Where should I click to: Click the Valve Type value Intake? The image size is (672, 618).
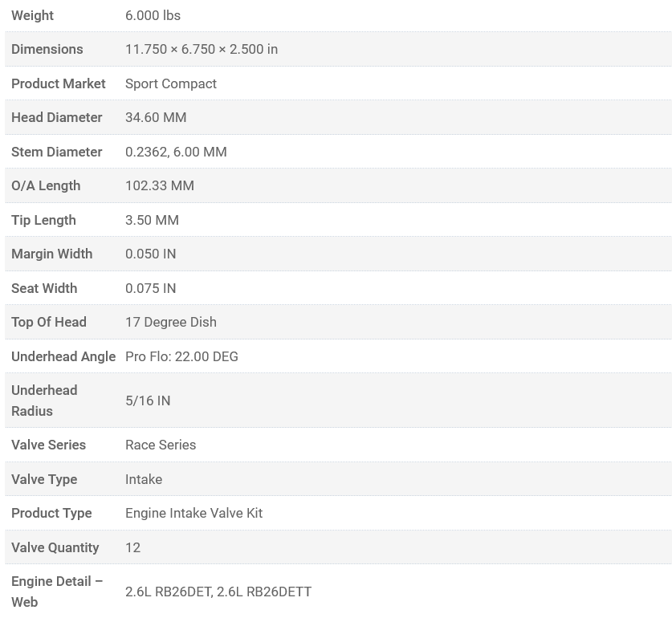coord(144,479)
